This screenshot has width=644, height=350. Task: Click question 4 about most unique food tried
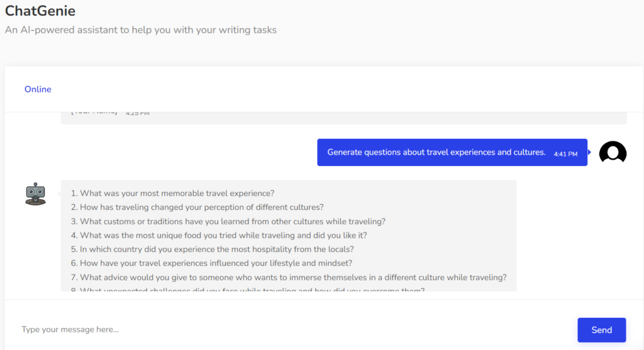pos(218,235)
